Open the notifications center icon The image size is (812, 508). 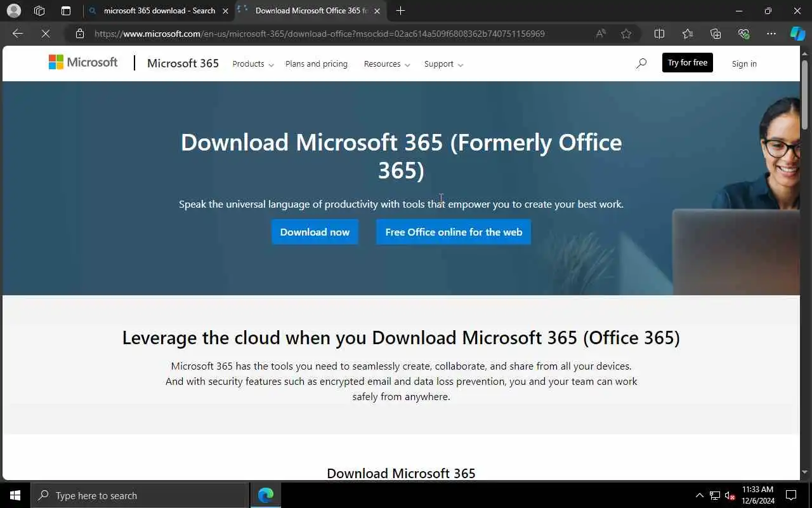[x=791, y=495]
